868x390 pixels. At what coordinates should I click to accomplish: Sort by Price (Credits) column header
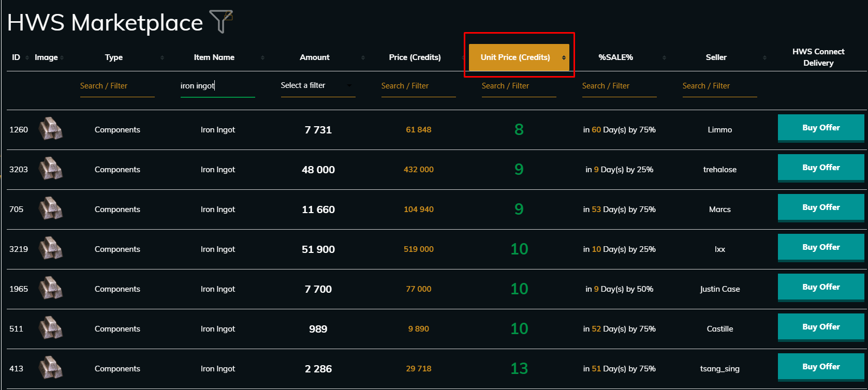click(x=415, y=57)
